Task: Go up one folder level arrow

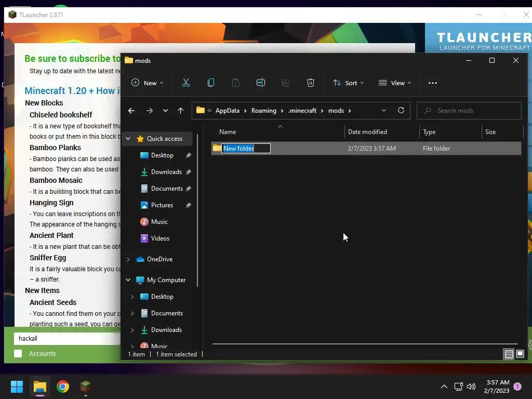Action: coord(180,111)
